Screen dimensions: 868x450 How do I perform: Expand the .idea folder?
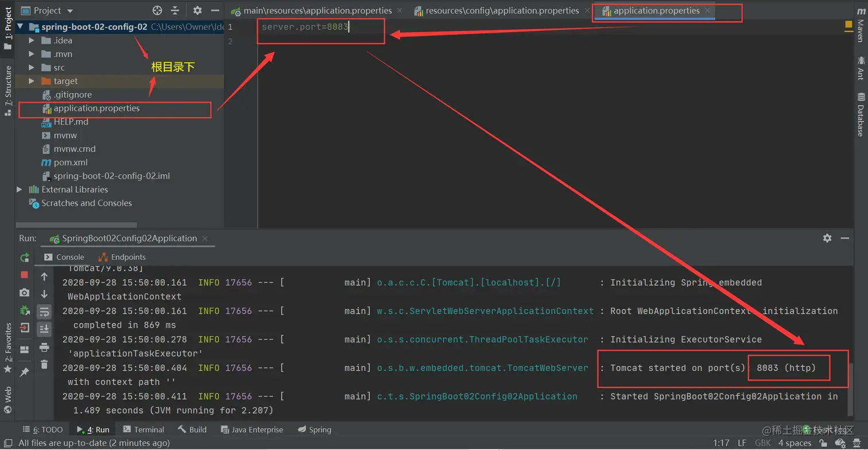click(32, 40)
